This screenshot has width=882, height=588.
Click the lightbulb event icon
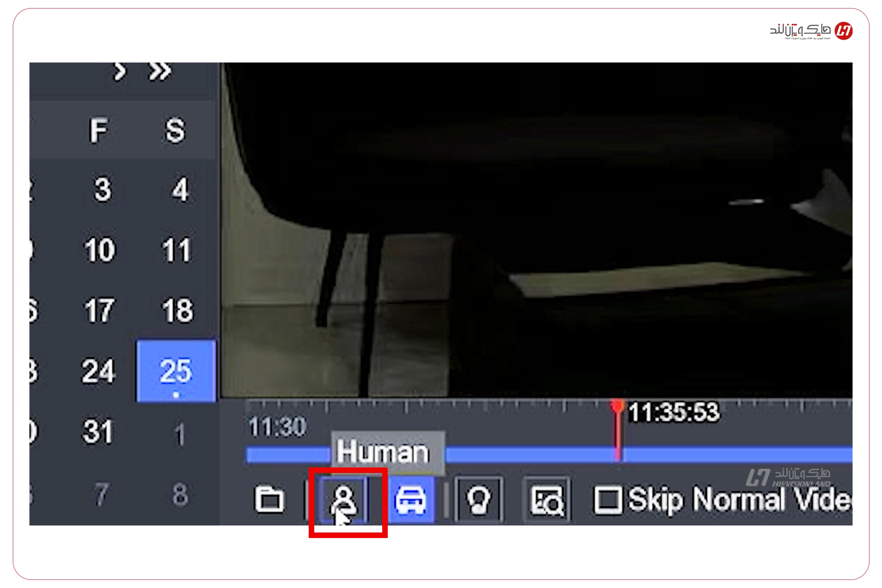[478, 499]
